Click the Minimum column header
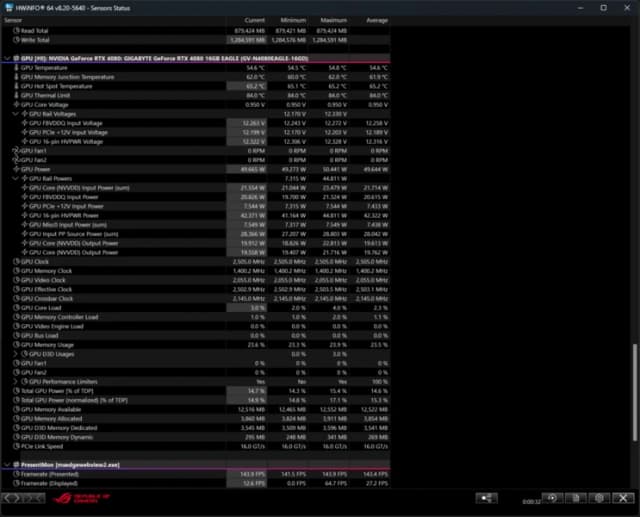Viewport: 640px width, 517px height. click(288, 20)
